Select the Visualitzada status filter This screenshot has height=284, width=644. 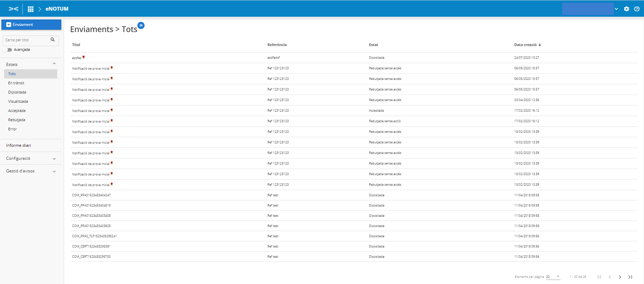[18, 101]
